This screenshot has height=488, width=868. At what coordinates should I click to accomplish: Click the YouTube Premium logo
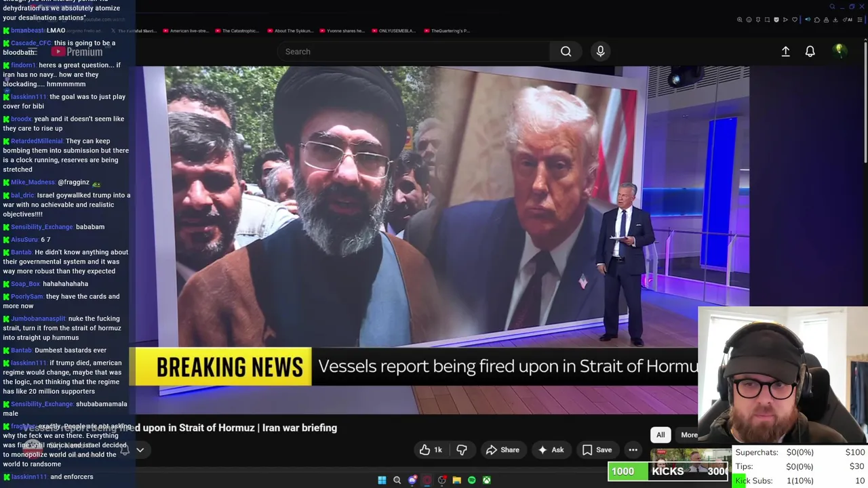pyautogui.click(x=77, y=52)
